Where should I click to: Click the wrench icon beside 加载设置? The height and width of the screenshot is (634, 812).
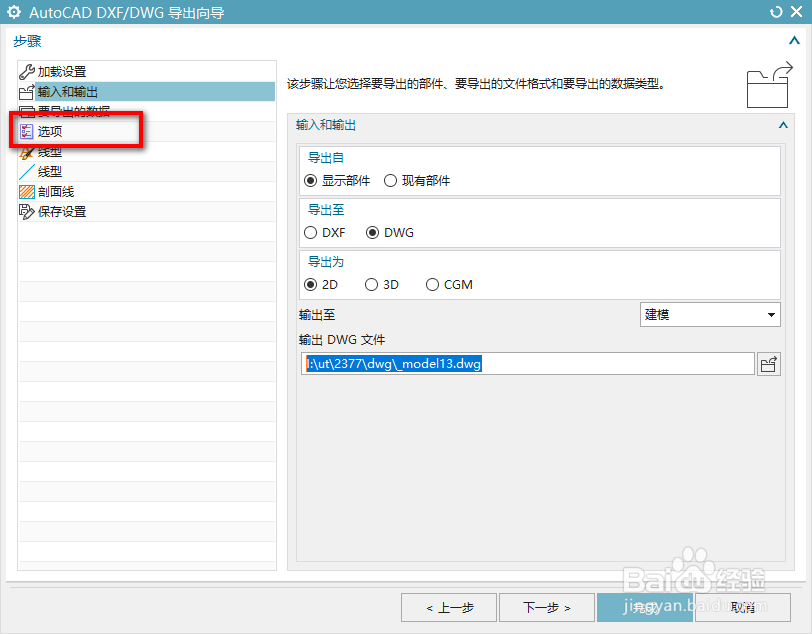26,71
